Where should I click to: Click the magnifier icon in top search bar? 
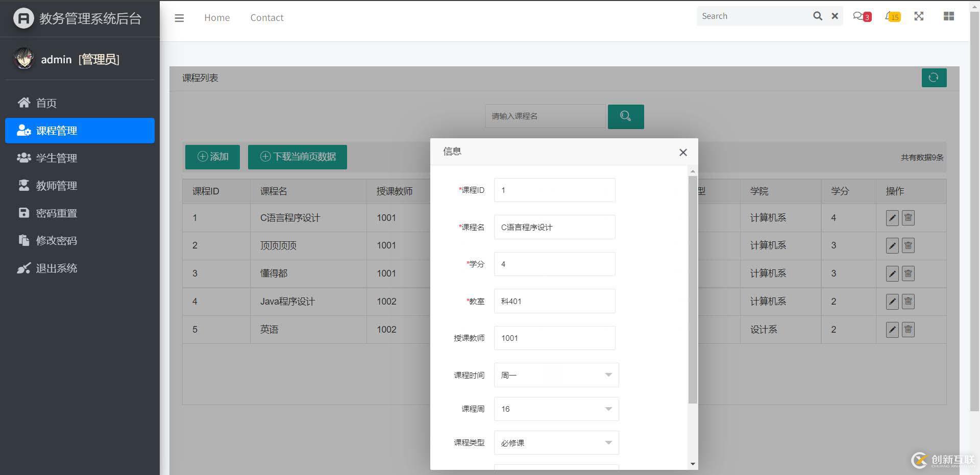[x=817, y=16]
